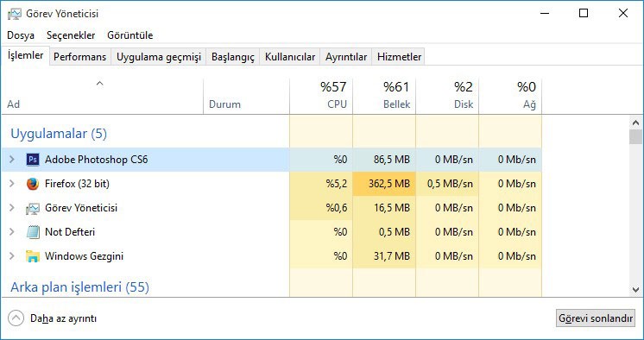This screenshot has height=340, width=644.
Task: Click the vertical scrollbar thumb
Action: tap(635, 136)
